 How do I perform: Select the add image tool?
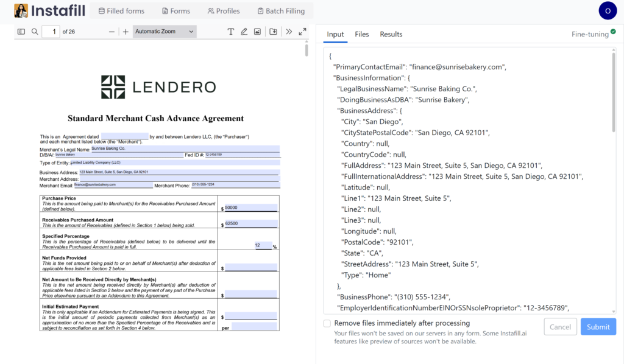point(258,32)
